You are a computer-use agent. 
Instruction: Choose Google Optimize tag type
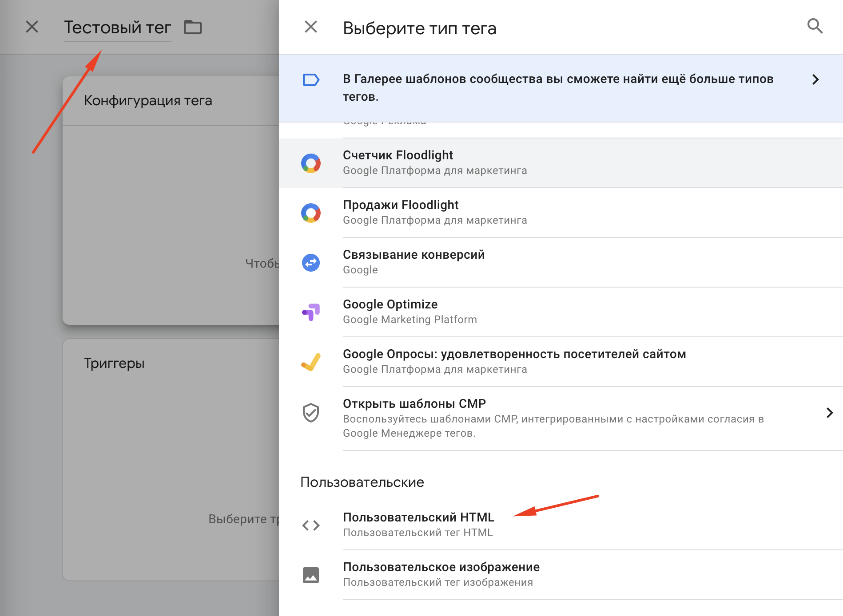click(561, 312)
